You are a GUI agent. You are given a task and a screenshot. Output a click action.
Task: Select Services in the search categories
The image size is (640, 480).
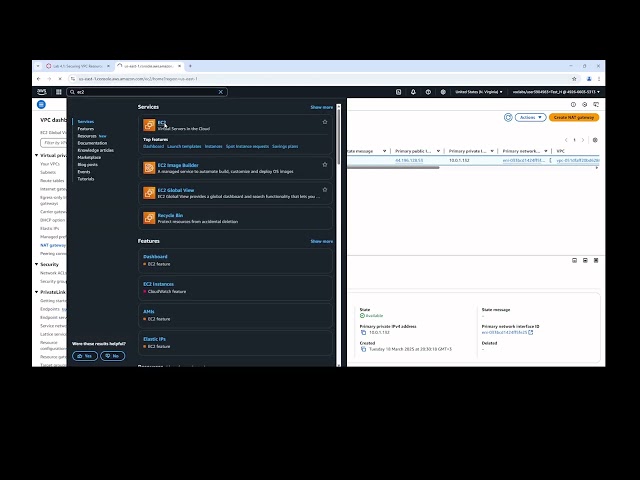(x=86, y=122)
